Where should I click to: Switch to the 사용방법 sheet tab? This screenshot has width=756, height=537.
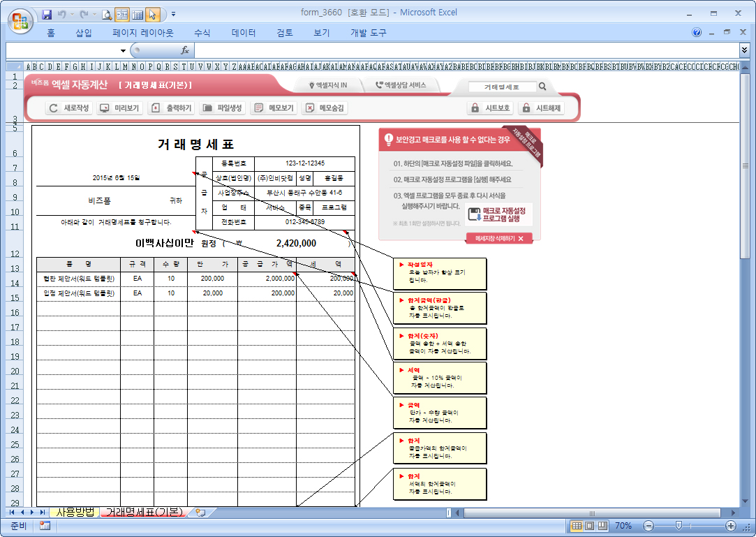[74, 513]
